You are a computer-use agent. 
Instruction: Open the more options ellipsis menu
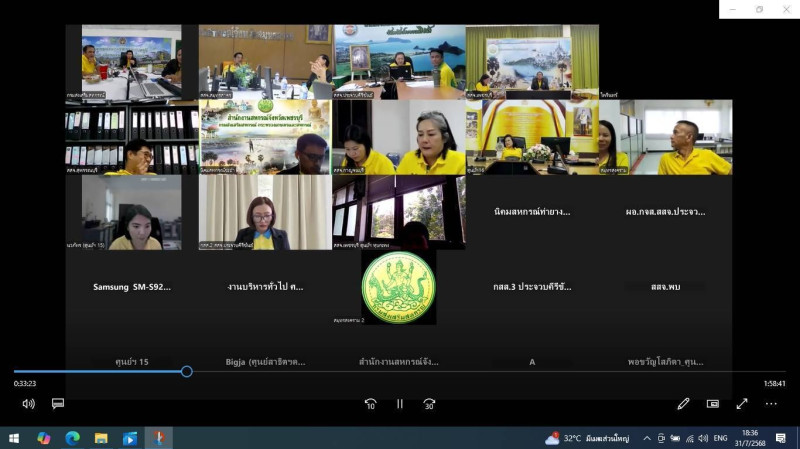click(x=771, y=404)
